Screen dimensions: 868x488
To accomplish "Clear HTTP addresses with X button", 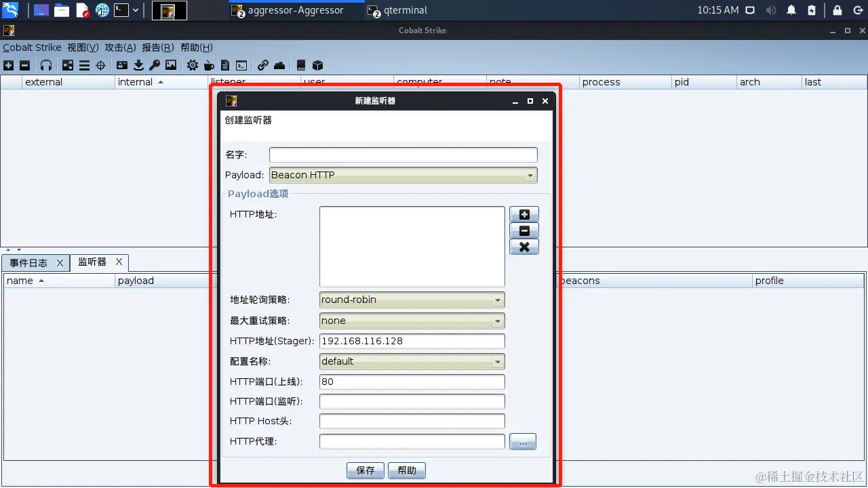I will click(x=524, y=247).
